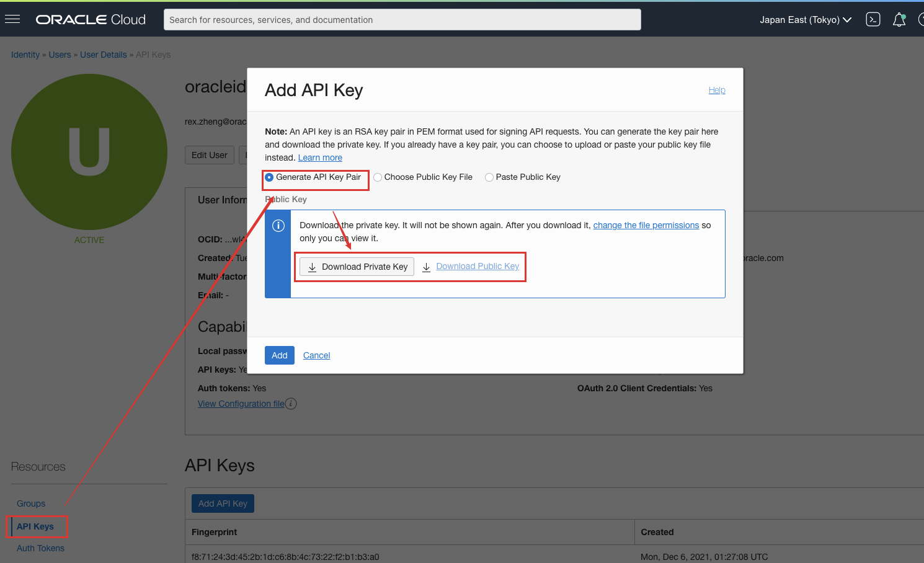
Task: Go to User Details breadcrumb
Action: 104,55
